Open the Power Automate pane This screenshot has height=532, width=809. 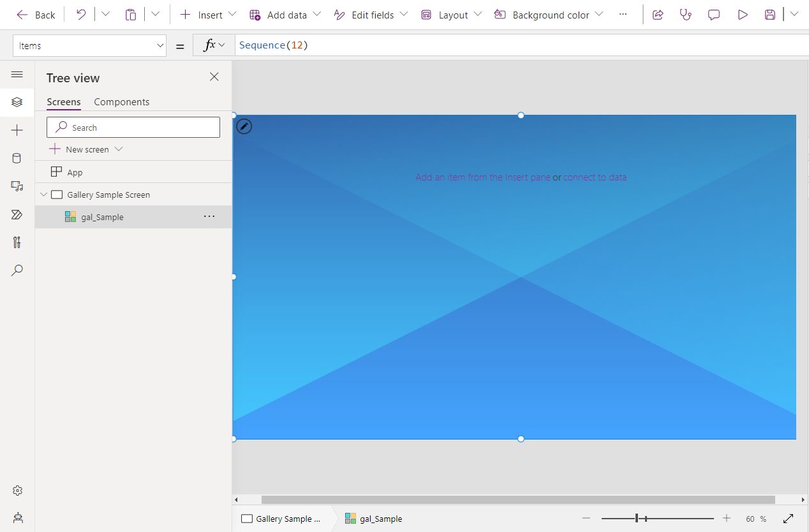point(17,214)
